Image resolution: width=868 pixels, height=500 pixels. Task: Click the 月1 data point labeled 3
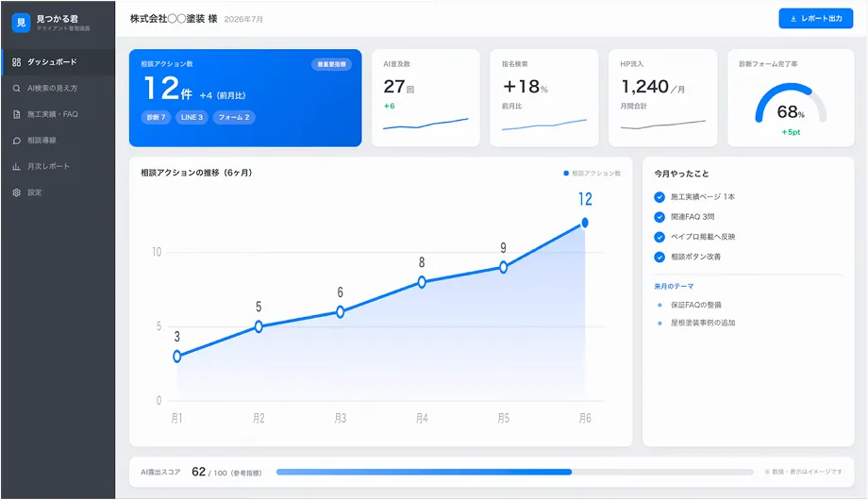(177, 357)
